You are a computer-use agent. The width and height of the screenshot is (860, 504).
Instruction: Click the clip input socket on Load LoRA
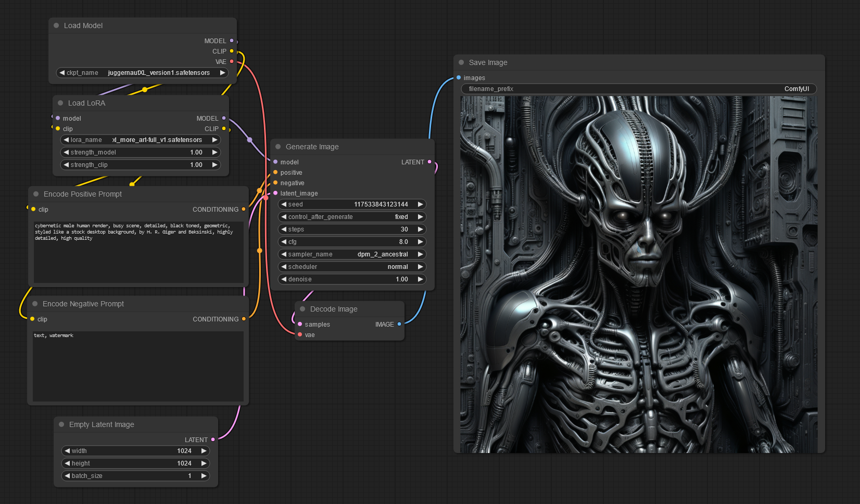point(58,128)
